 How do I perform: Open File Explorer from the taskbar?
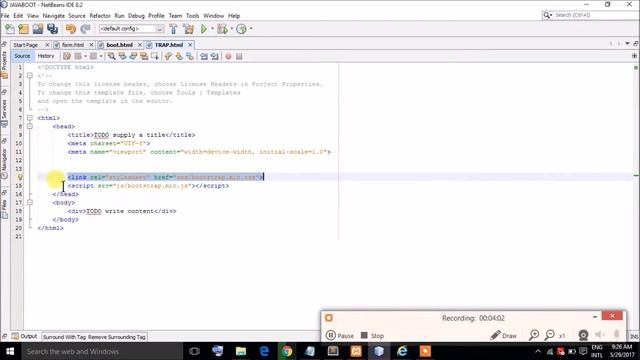[x=241, y=351]
